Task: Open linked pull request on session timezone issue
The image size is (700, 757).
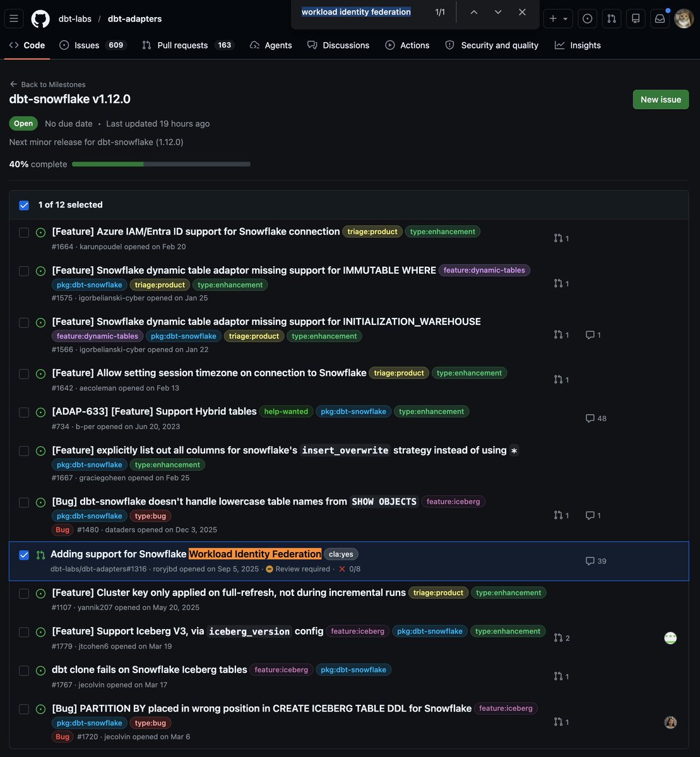Action: pos(561,380)
